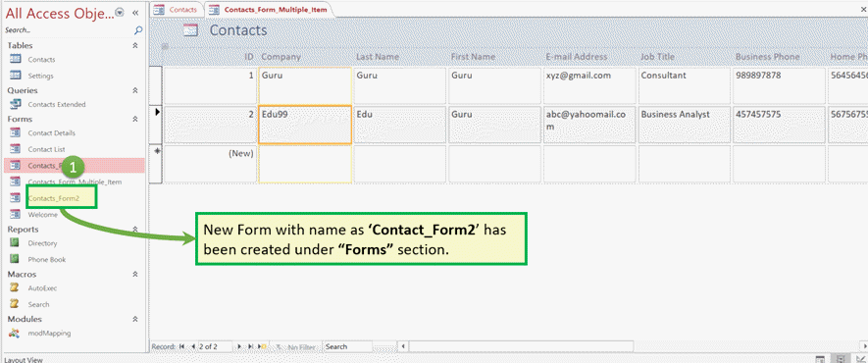Open the AutoExec macro icon

coord(16,287)
